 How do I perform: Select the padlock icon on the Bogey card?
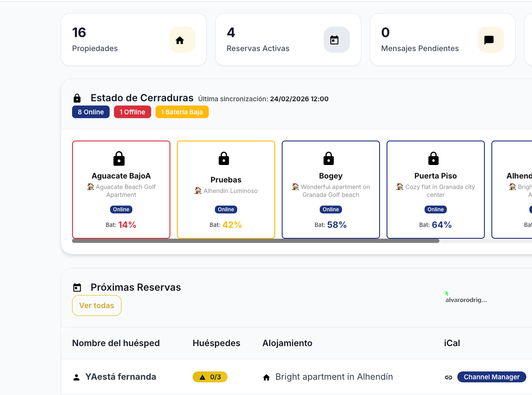(331, 158)
